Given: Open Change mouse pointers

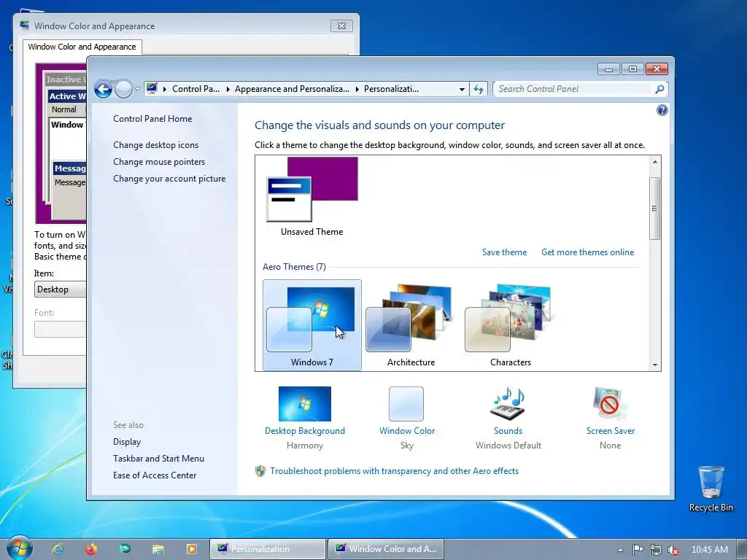Looking at the screenshot, I should tap(159, 161).
